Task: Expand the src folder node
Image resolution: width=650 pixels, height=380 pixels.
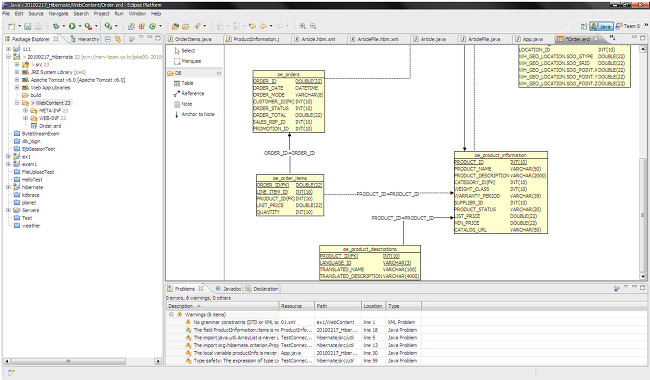Action: click(x=17, y=65)
